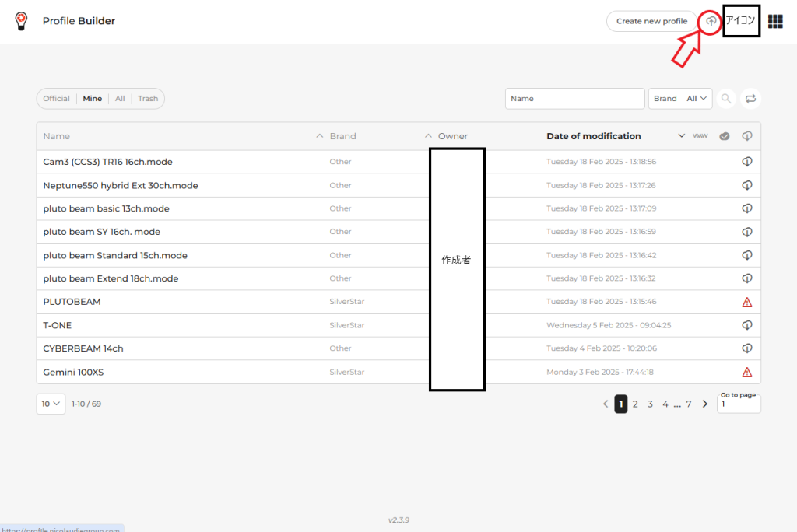Open the T-ONE profile name
Image resolution: width=797 pixels, height=532 pixels.
(58, 325)
